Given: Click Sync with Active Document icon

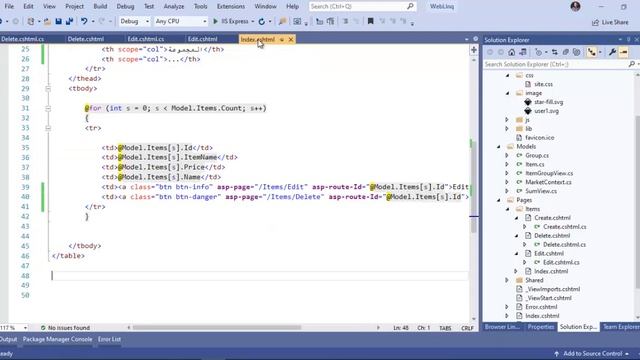Looking at the screenshot, I should (x=554, y=52).
